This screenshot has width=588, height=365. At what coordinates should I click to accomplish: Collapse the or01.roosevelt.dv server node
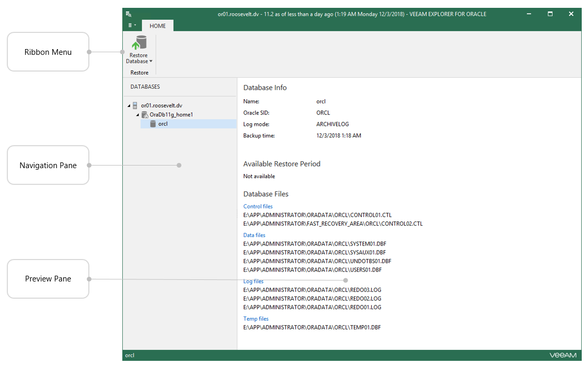(x=129, y=106)
